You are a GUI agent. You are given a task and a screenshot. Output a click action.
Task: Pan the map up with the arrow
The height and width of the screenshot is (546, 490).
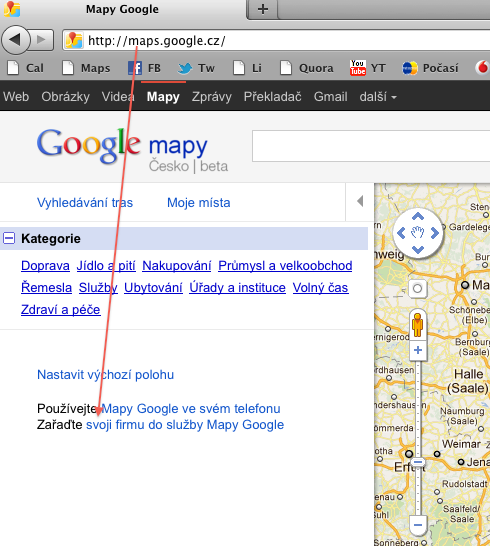click(418, 217)
